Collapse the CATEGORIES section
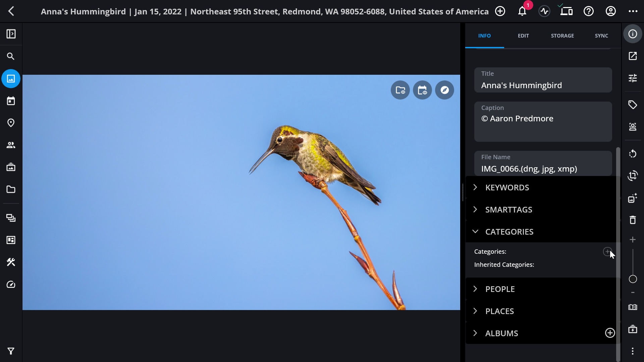This screenshot has height=362, width=644. (541, 232)
